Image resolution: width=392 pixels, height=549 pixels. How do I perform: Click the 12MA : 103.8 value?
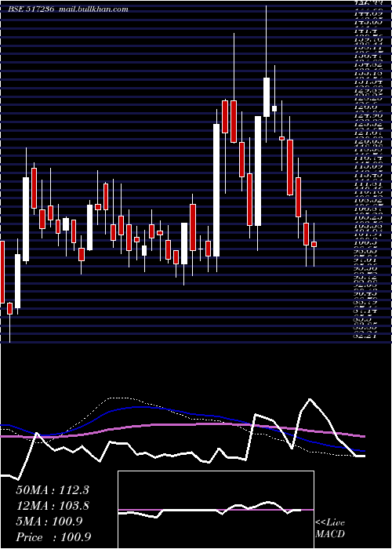pos(53,506)
